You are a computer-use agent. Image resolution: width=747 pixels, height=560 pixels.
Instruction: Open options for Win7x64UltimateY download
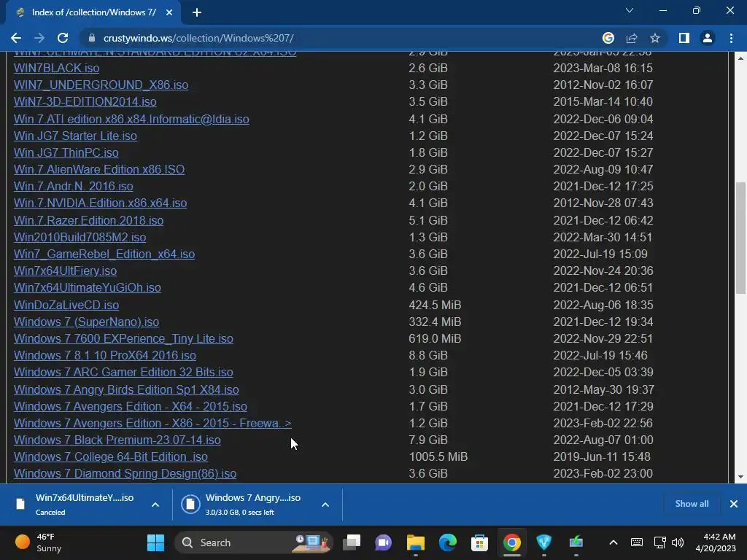pyautogui.click(x=155, y=505)
